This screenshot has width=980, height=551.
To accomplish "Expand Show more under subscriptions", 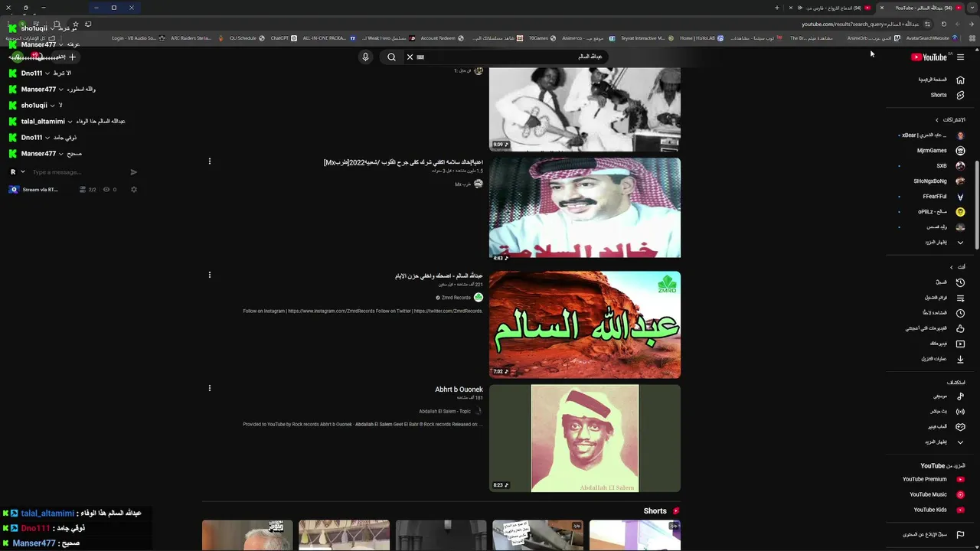I will pos(945,243).
